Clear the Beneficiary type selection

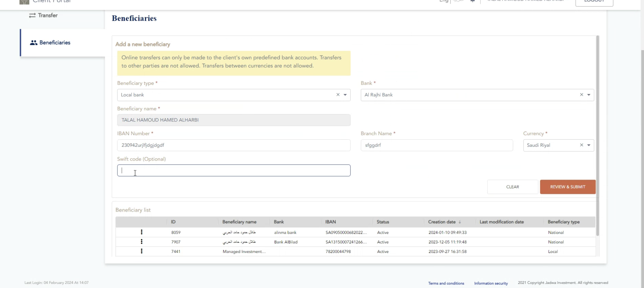(x=338, y=95)
